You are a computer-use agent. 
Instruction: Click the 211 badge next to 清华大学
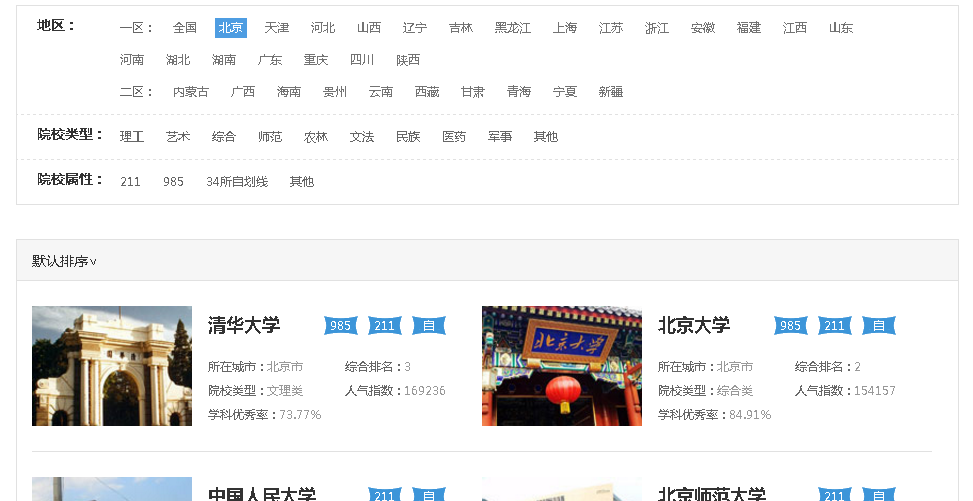[x=385, y=325]
